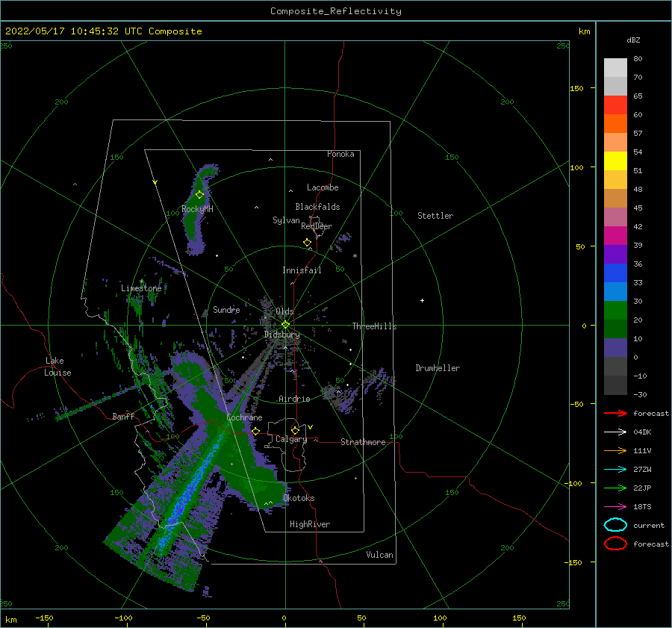Click the Cochrane town label
672x628 pixels.
pyautogui.click(x=244, y=417)
